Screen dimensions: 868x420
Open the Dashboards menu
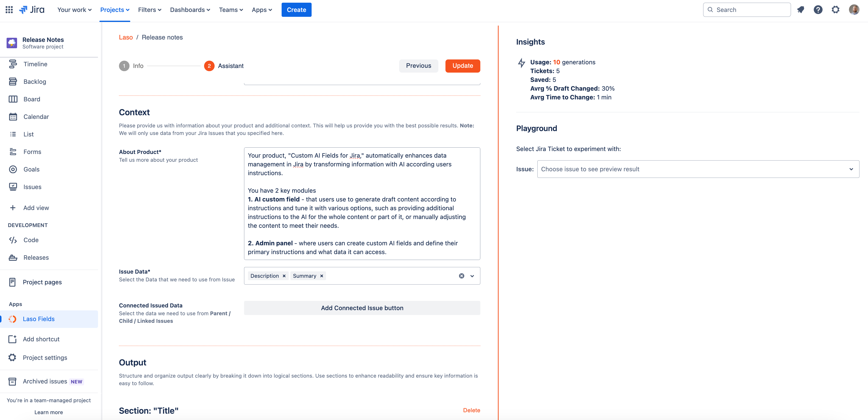[x=190, y=10]
